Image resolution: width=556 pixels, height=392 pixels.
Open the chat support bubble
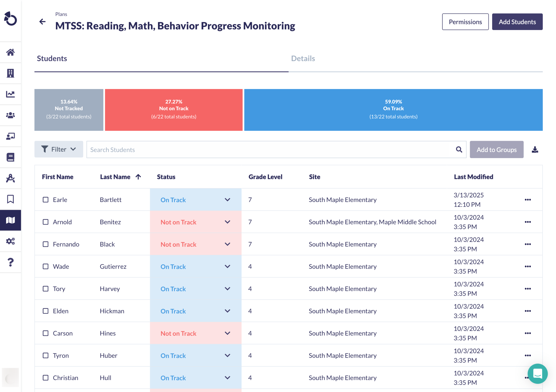pyautogui.click(x=537, y=373)
